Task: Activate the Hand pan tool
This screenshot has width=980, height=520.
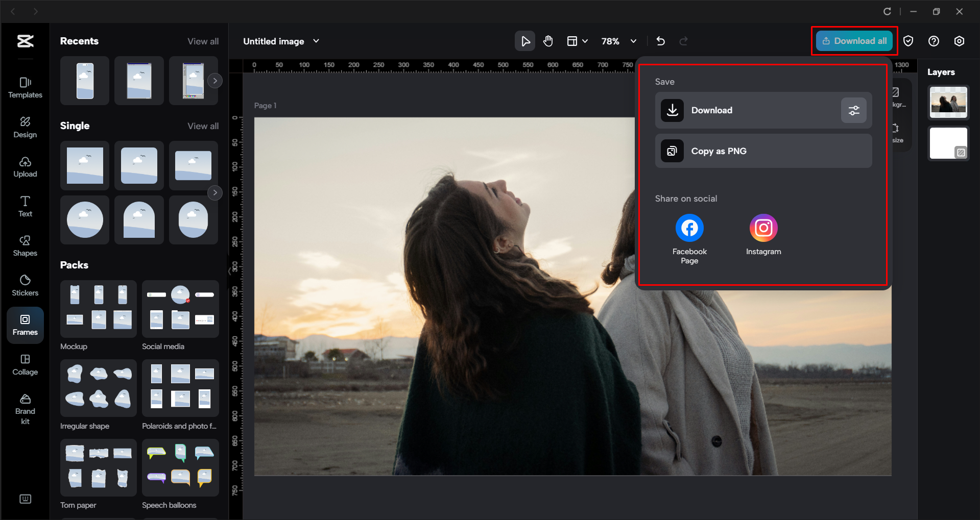Action: pyautogui.click(x=548, y=41)
